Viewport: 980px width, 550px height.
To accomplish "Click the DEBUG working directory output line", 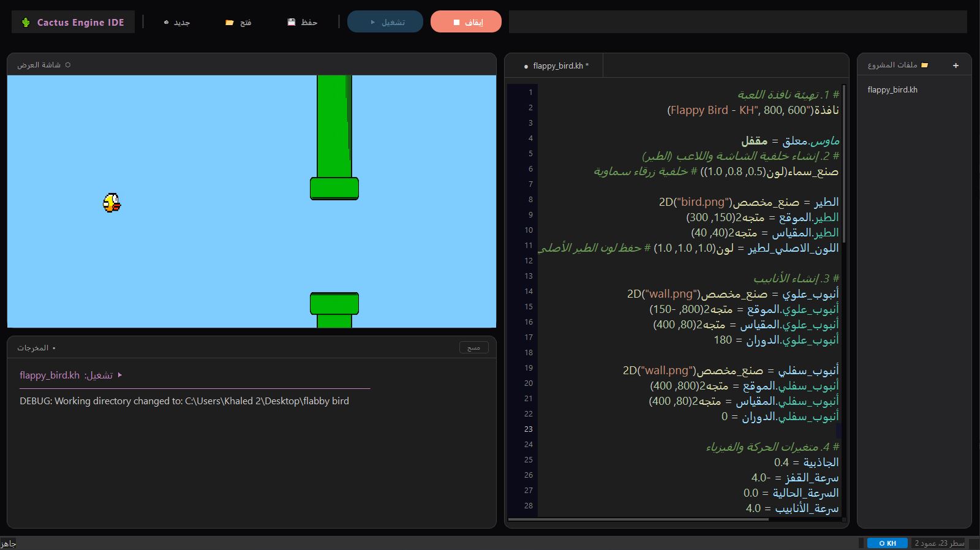I will (184, 401).
